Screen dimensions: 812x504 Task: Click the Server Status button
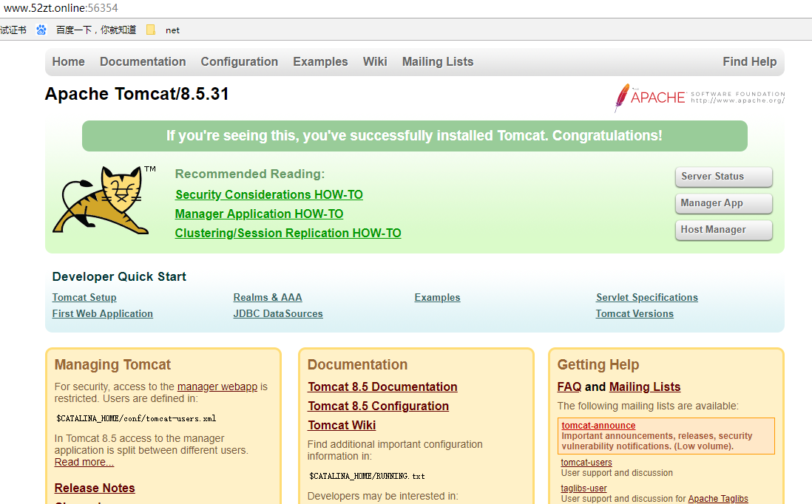[x=723, y=177]
